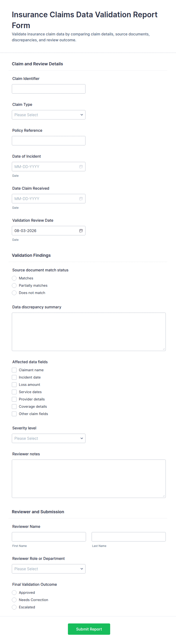Click inside the Reviewer notes text area
Image resolution: width=176 pixels, height=644 pixels.
(89, 479)
